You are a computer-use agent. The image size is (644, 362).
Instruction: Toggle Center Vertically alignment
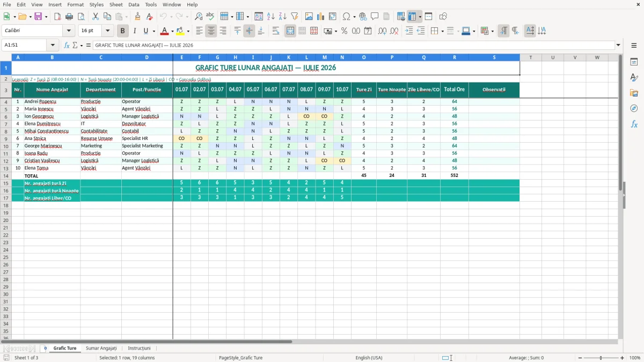pos(249,31)
